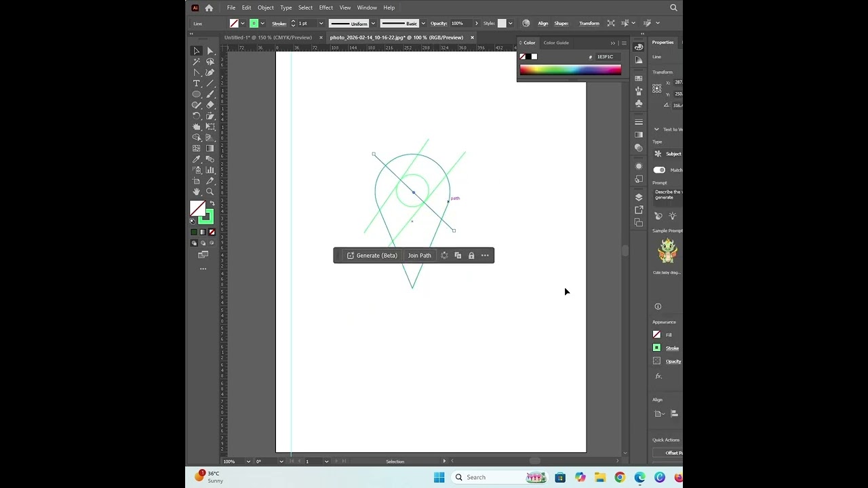Open Recolor Artwork wheel icon
This screenshot has width=868, height=488.
pos(526,23)
